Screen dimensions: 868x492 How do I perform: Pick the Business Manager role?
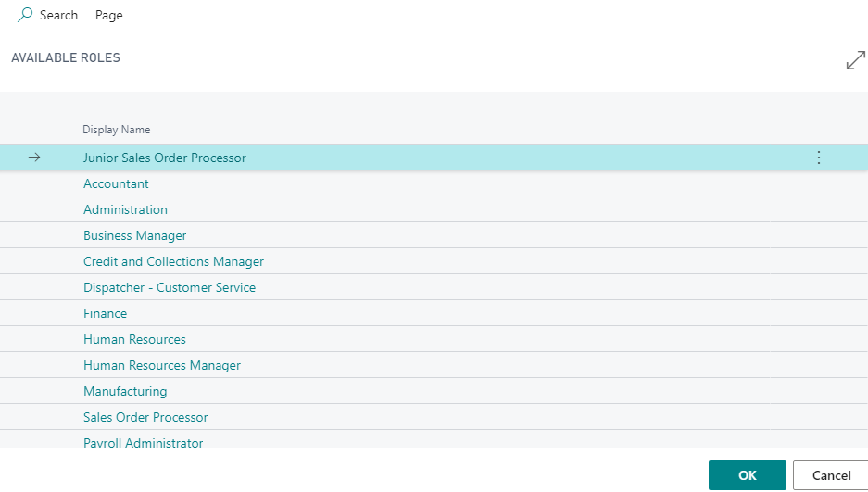(x=134, y=235)
